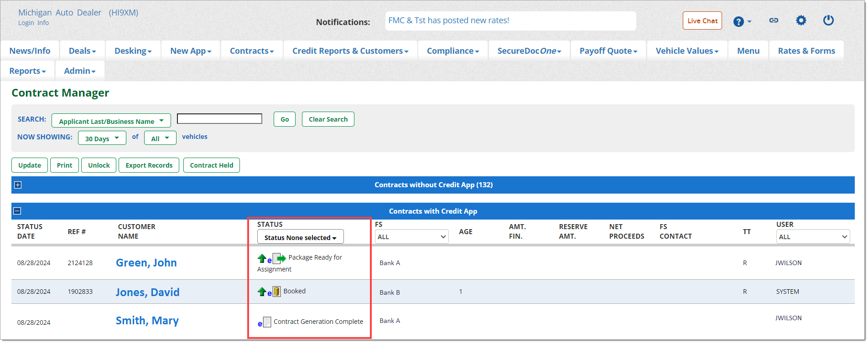
Task: Click the Print button
Action: pyautogui.click(x=64, y=165)
